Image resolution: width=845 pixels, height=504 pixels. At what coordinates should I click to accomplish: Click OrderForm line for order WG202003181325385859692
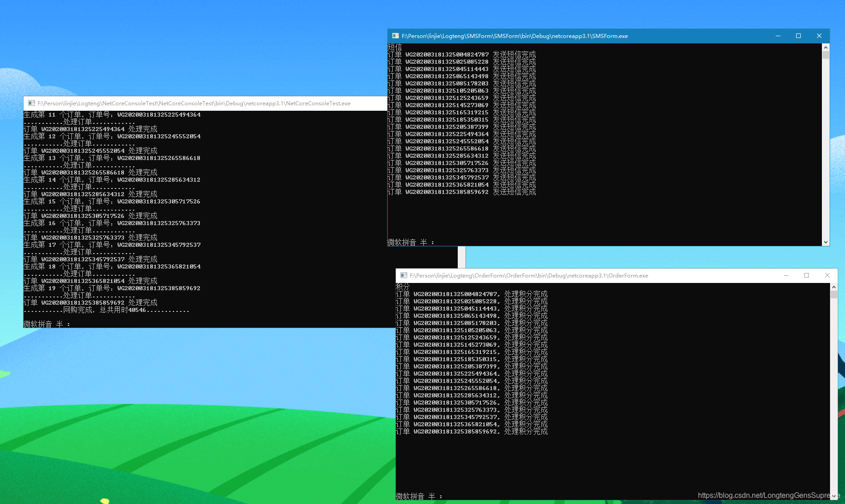pyautogui.click(x=472, y=432)
